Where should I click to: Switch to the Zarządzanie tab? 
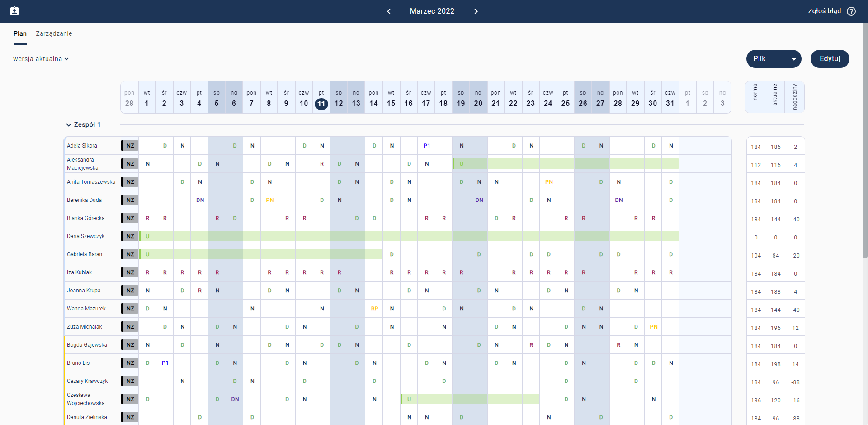coord(54,33)
